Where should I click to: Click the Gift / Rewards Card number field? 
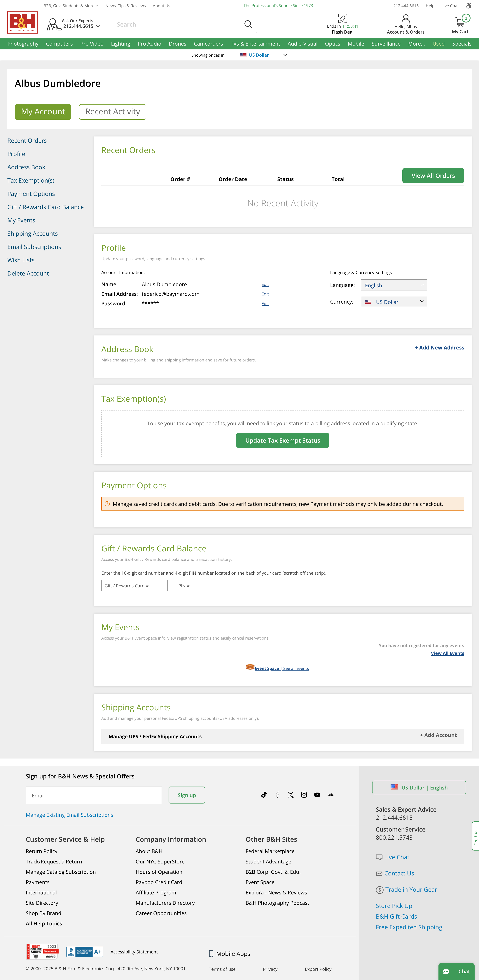pos(134,586)
